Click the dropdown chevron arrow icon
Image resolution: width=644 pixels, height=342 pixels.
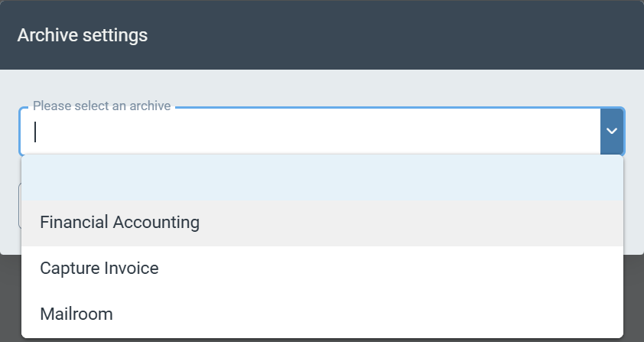pyautogui.click(x=612, y=131)
